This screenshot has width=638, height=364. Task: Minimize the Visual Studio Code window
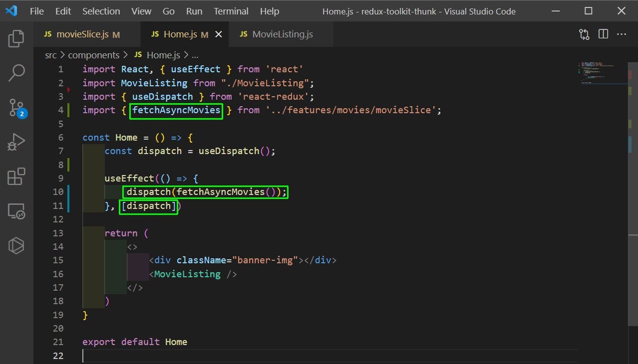pyautogui.click(x=555, y=11)
